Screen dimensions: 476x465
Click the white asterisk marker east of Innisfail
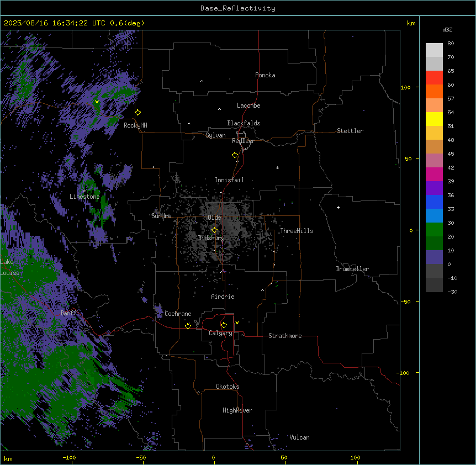(277, 167)
